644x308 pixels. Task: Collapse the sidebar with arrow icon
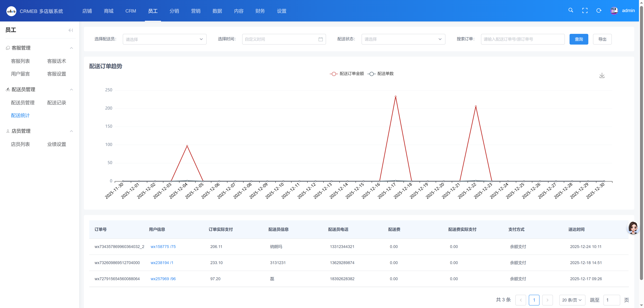tap(70, 30)
